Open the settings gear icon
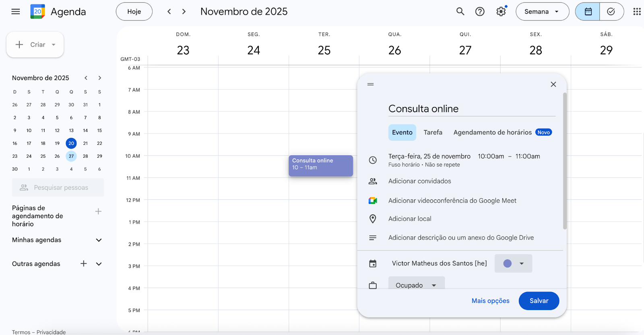 pos(501,12)
